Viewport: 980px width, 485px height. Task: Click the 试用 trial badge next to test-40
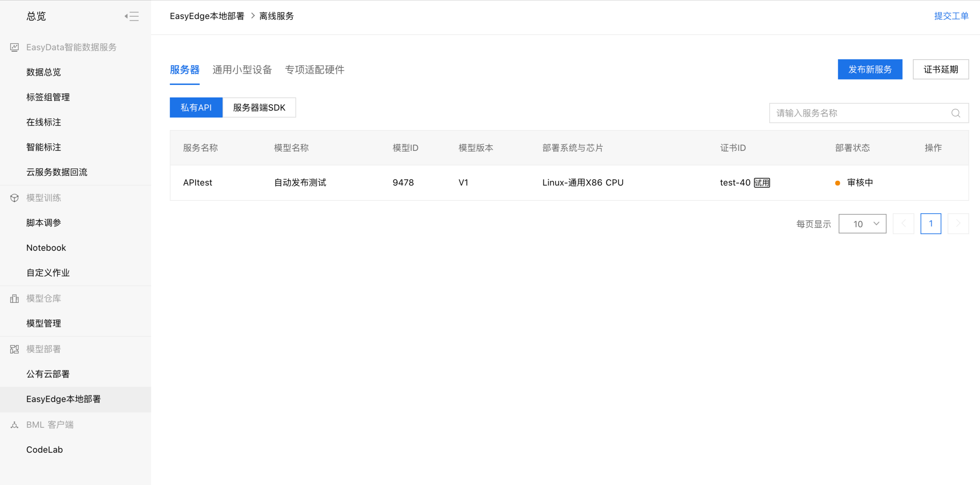click(x=762, y=183)
